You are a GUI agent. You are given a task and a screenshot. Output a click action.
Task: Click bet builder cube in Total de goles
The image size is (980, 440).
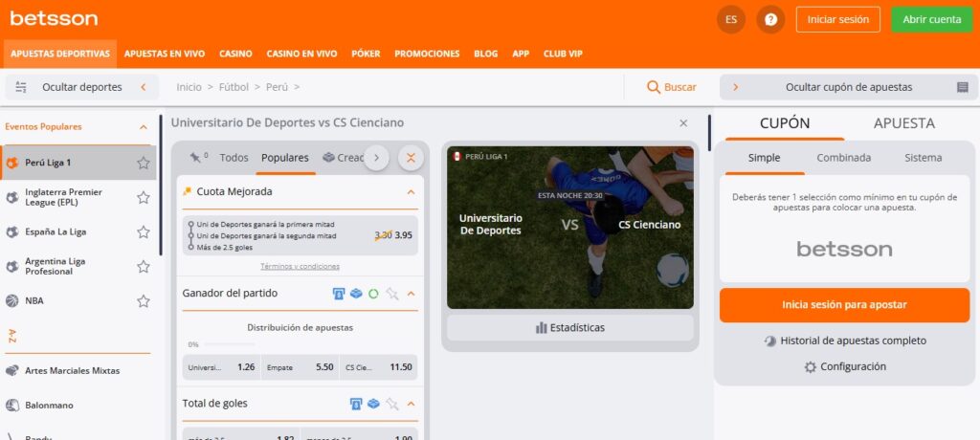tap(373, 403)
